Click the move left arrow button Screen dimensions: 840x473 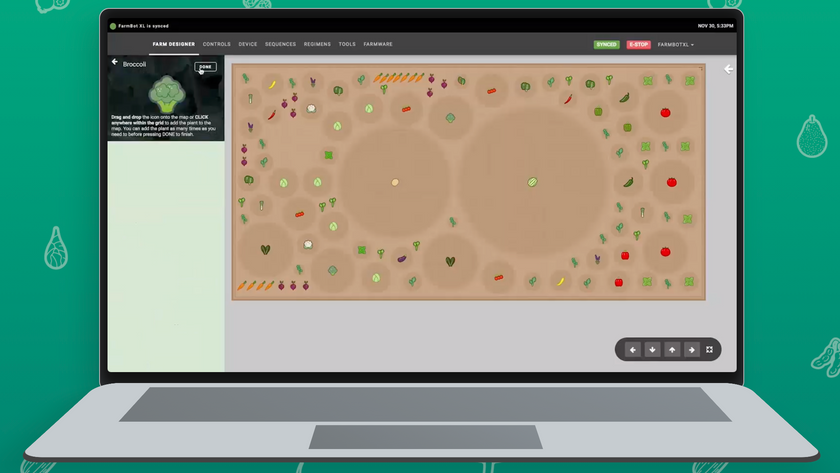pos(632,350)
